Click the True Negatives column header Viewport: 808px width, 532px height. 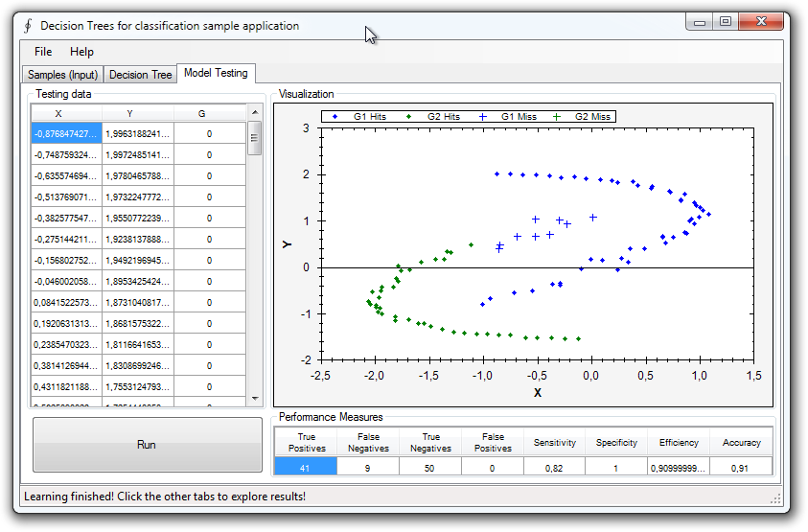(x=430, y=442)
